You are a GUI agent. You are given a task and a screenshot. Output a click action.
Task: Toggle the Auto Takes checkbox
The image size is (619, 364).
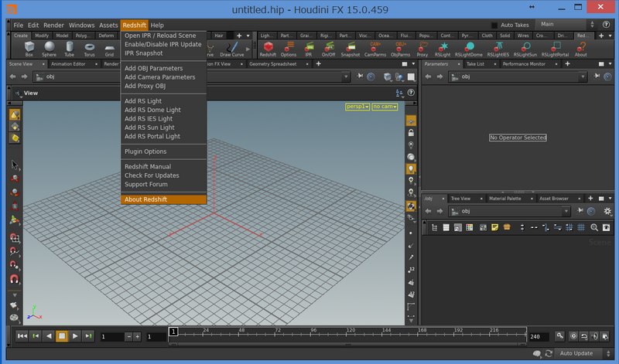click(x=494, y=26)
